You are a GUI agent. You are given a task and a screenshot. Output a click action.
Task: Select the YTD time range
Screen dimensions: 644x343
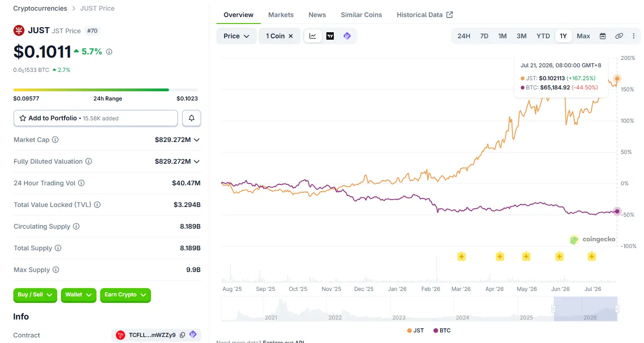pyautogui.click(x=543, y=36)
